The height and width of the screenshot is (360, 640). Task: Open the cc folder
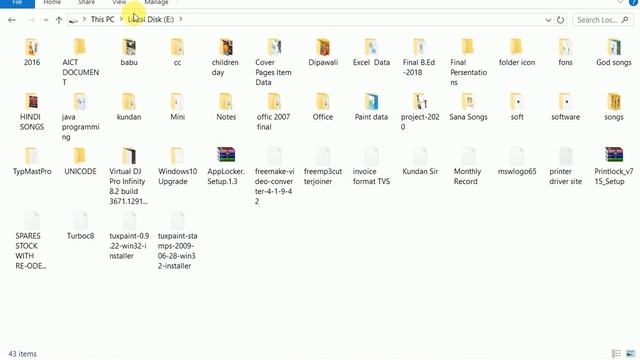coord(177,52)
